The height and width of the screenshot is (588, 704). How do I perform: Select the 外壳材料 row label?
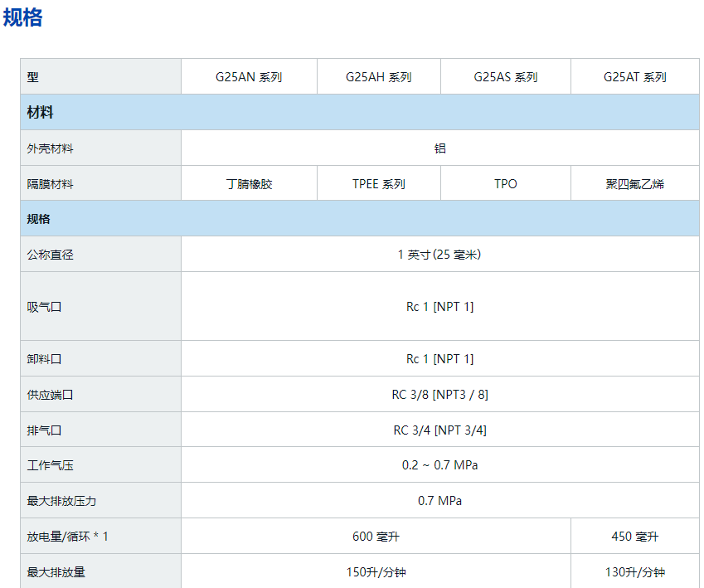51,148
